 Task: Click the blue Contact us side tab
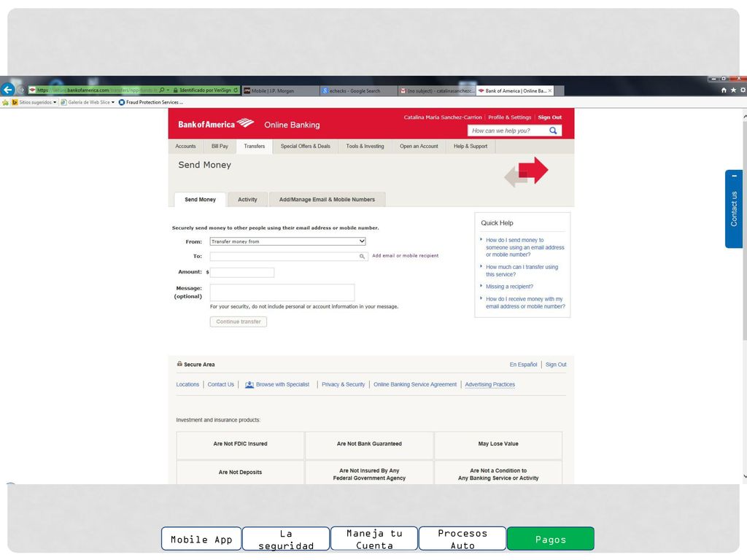pyautogui.click(x=734, y=209)
